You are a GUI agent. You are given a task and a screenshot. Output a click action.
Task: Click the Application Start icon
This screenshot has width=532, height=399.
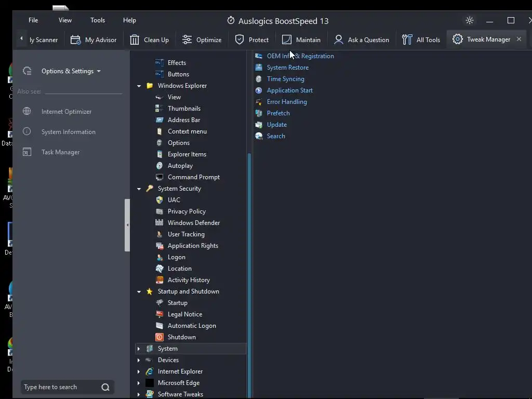pyautogui.click(x=259, y=90)
